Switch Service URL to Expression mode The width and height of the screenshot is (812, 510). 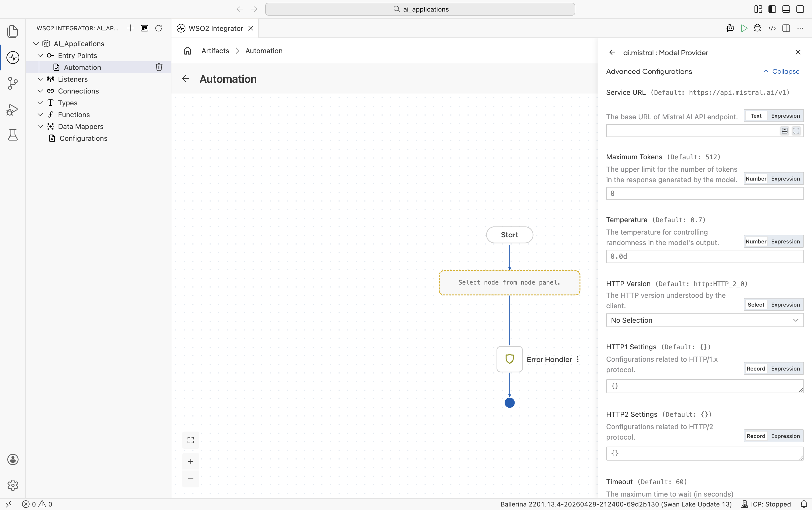[785, 116]
